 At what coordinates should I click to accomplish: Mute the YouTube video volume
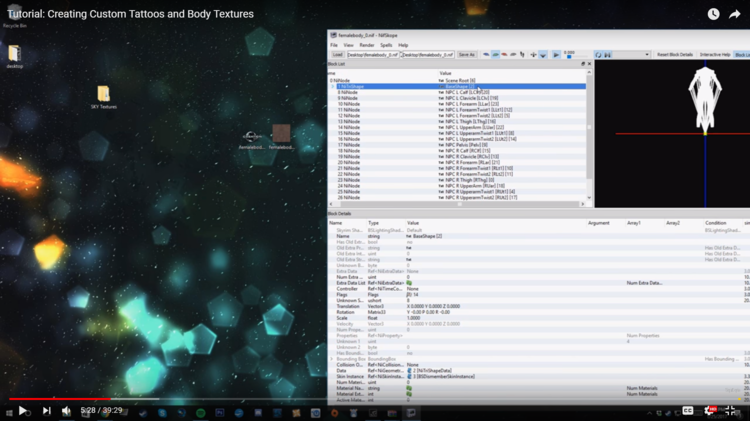coord(66,410)
